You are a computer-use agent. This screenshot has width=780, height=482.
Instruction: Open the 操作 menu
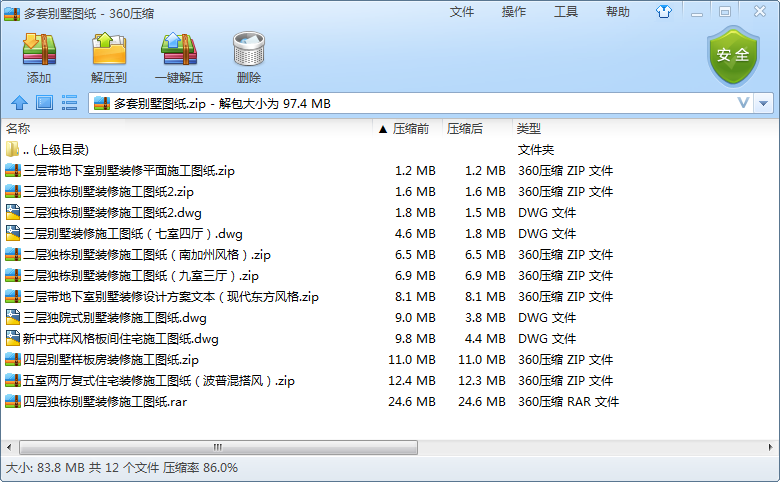tap(514, 11)
